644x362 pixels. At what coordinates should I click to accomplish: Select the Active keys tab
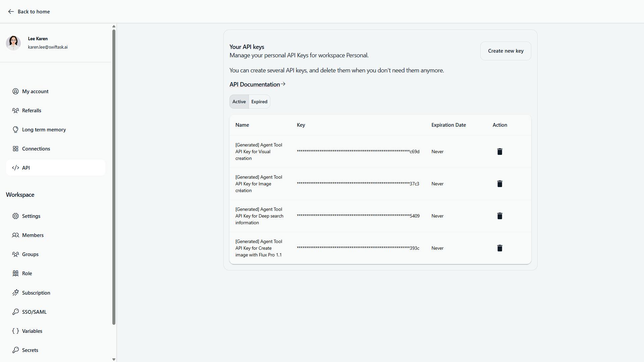pyautogui.click(x=239, y=102)
